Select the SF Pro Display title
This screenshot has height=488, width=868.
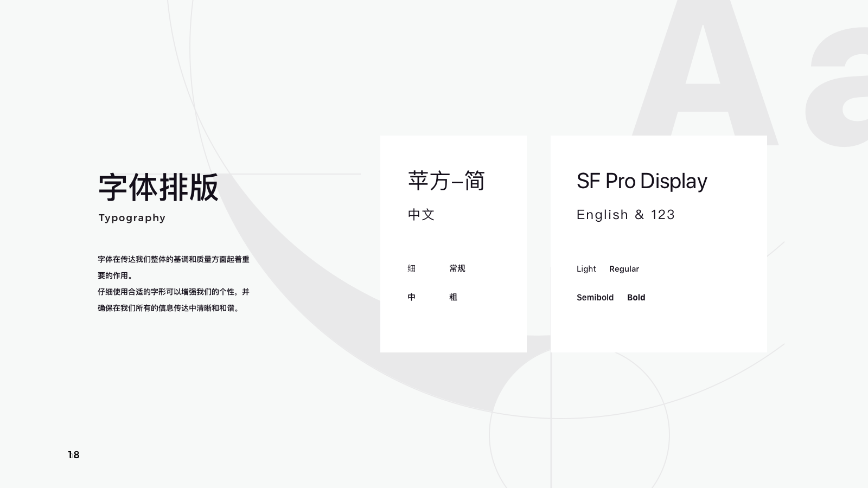tap(642, 181)
